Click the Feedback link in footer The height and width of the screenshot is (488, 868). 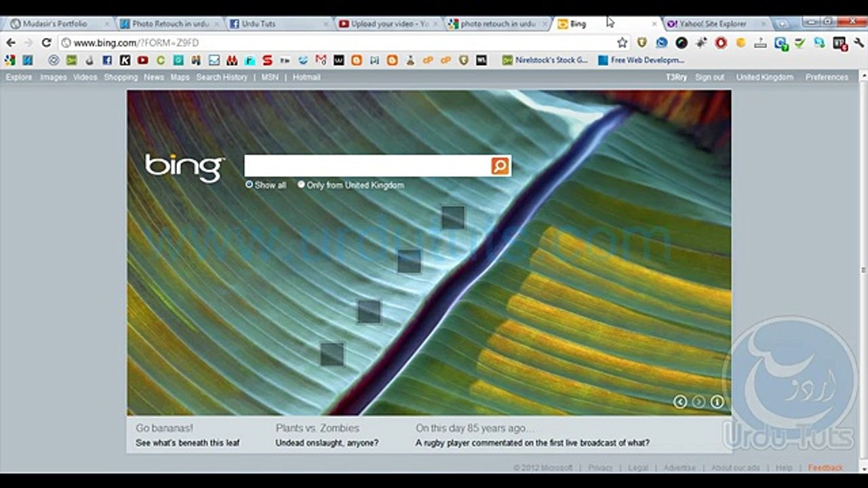825,468
